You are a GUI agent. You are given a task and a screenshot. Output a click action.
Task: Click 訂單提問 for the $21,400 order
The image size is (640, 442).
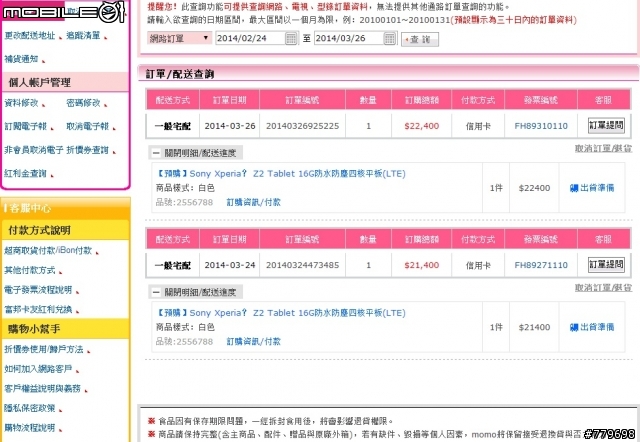606,264
